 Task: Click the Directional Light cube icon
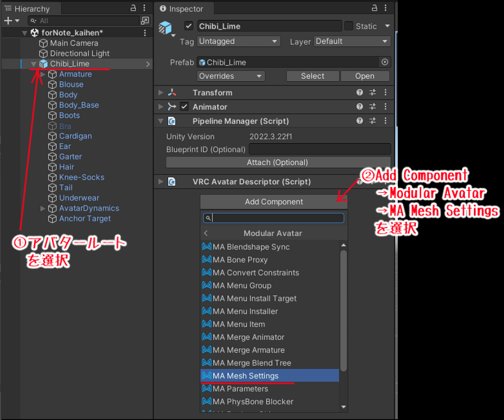click(43, 53)
